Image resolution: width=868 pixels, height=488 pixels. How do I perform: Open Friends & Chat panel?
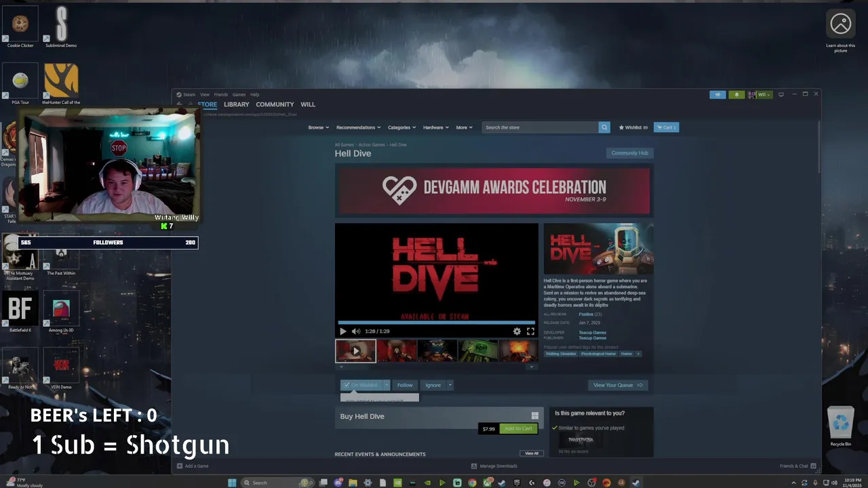(x=797, y=466)
